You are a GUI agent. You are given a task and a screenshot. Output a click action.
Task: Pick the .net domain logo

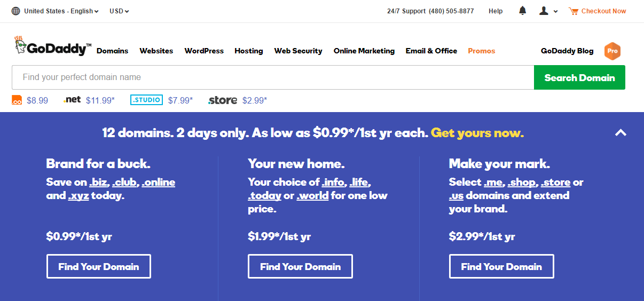click(x=72, y=100)
